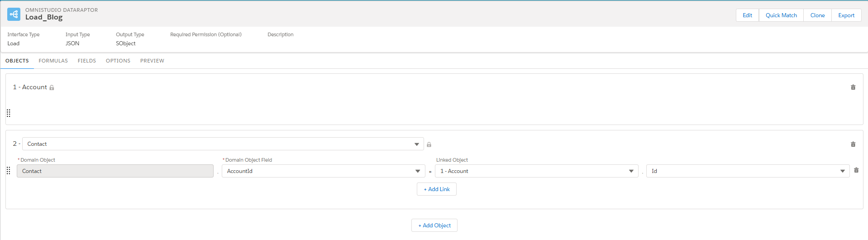Click lock icon next to Contact dropdown
Viewport: 868px width, 240px height.
coord(429,145)
